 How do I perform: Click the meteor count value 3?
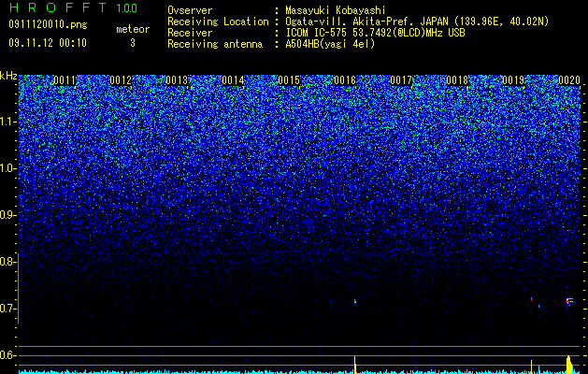tap(133, 43)
